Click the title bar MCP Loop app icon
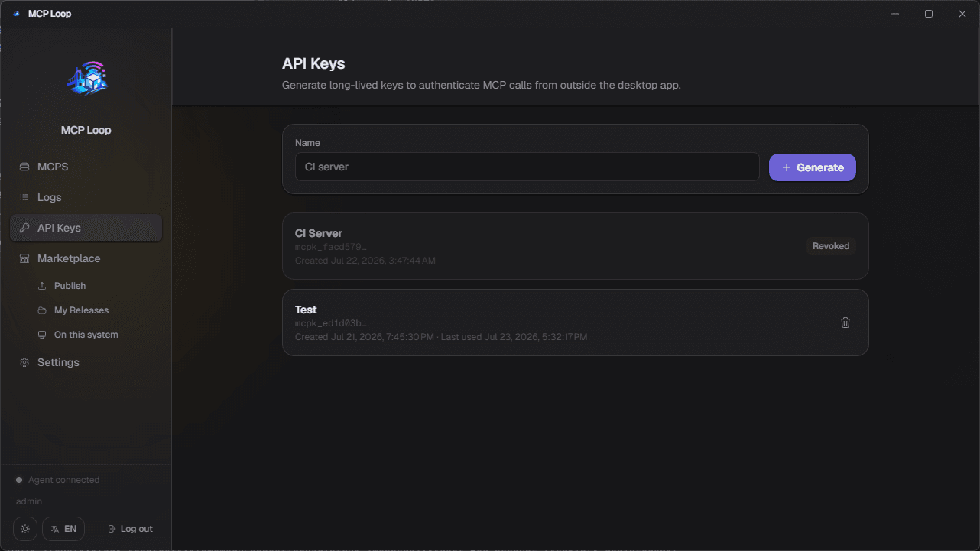 click(x=17, y=14)
